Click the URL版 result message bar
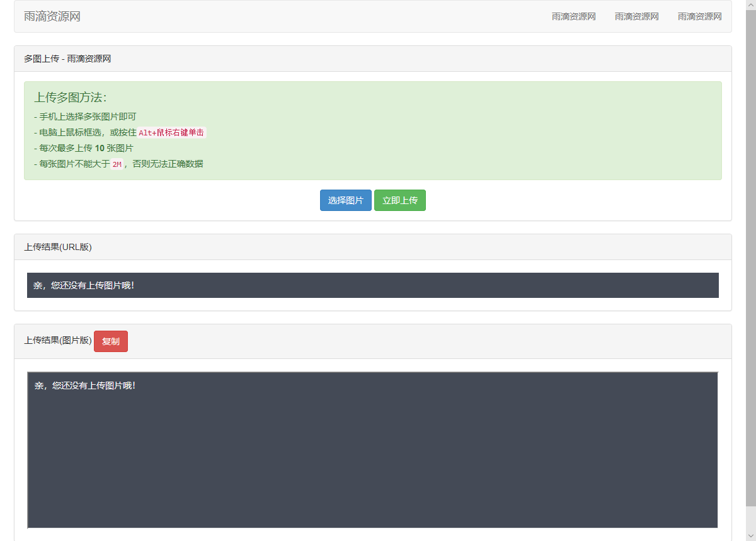This screenshot has height=541, width=756. 372,285
